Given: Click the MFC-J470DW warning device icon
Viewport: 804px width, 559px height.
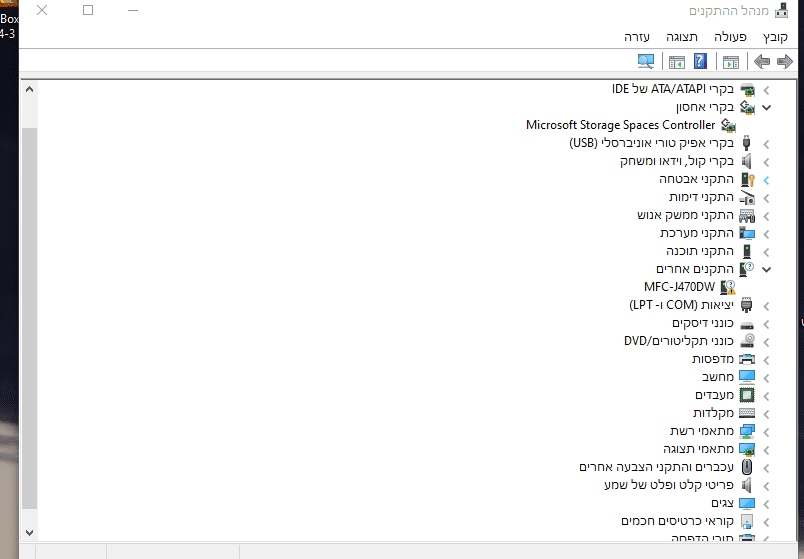Looking at the screenshot, I should tap(728, 287).
